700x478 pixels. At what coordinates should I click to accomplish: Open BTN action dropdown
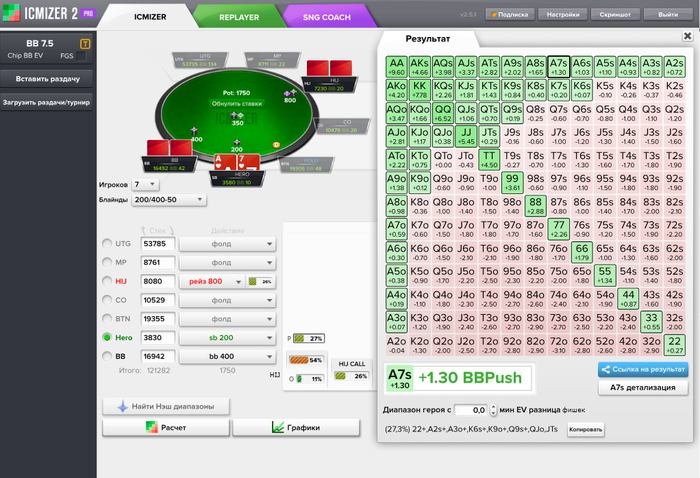[x=227, y=319]
